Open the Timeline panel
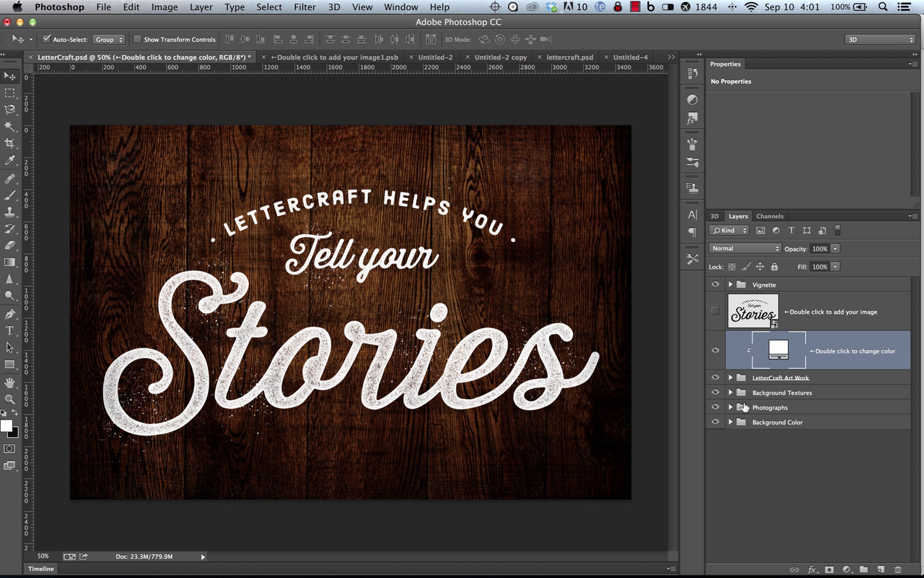924x578 pixels. [x=41, y=569]
